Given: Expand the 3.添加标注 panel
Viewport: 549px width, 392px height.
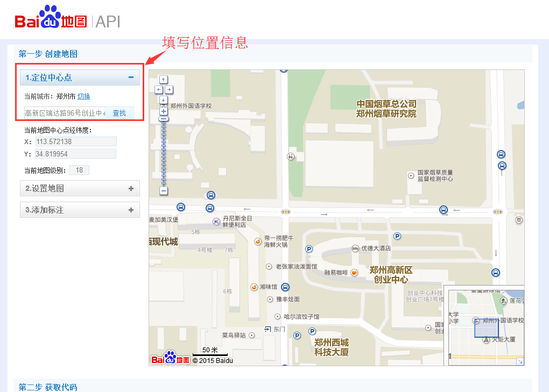Looking at the screenshot, I should [131, 210].
